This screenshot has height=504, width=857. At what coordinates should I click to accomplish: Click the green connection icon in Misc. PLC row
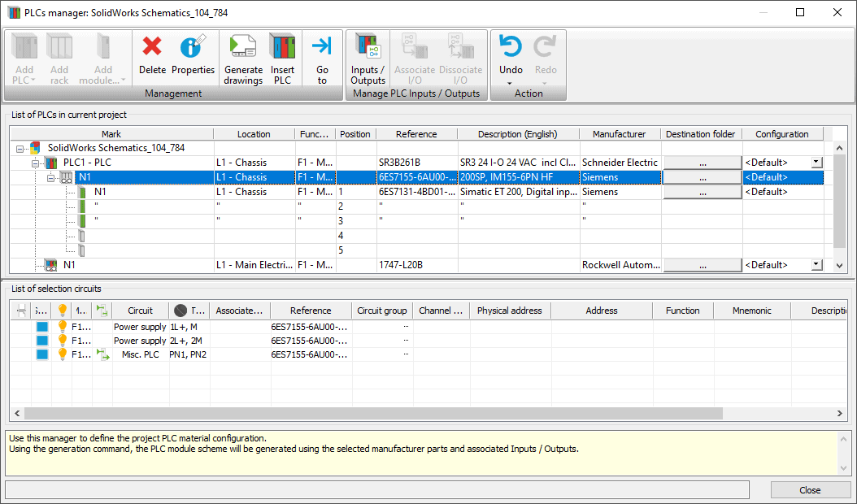(x=102, y=354)
